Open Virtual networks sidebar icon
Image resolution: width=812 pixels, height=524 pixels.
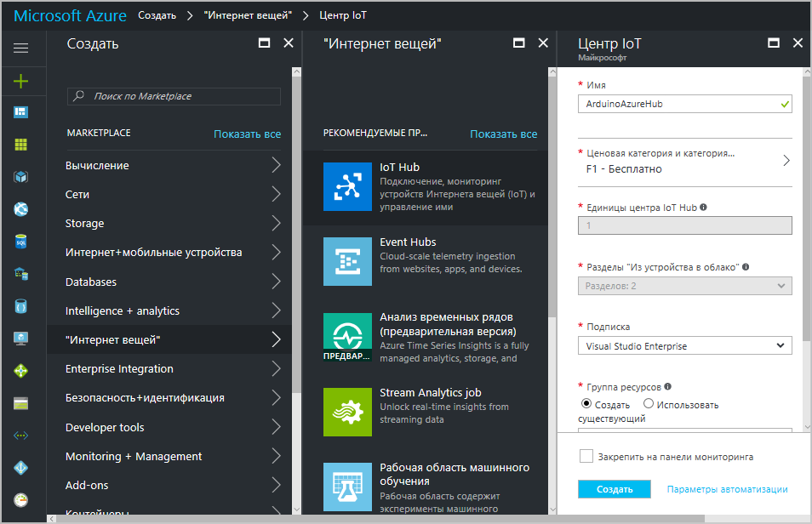20,436
